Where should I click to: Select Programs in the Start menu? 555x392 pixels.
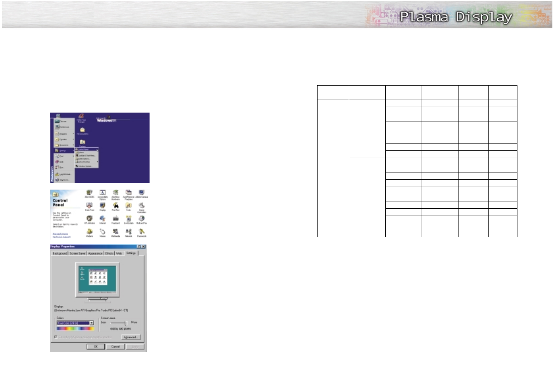64,134
